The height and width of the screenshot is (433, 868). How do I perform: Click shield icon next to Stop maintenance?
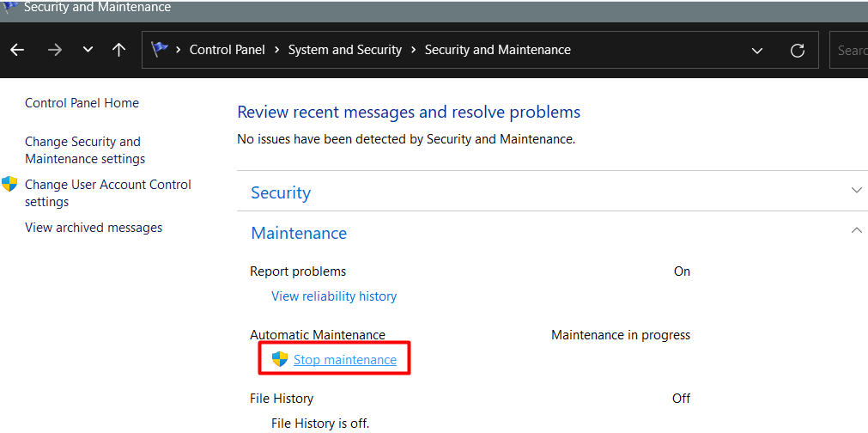coord(280,359)
